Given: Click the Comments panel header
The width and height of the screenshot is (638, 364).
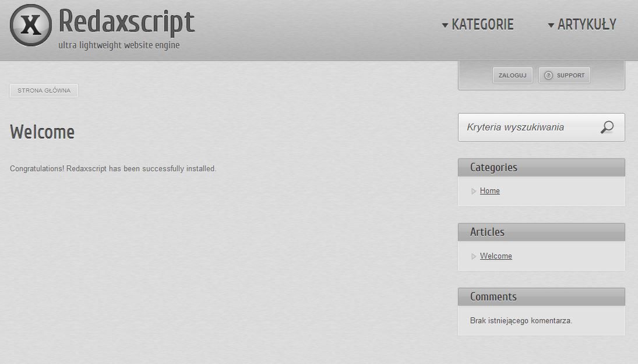Looking at the screenshot, I should (x=541, y=297).
